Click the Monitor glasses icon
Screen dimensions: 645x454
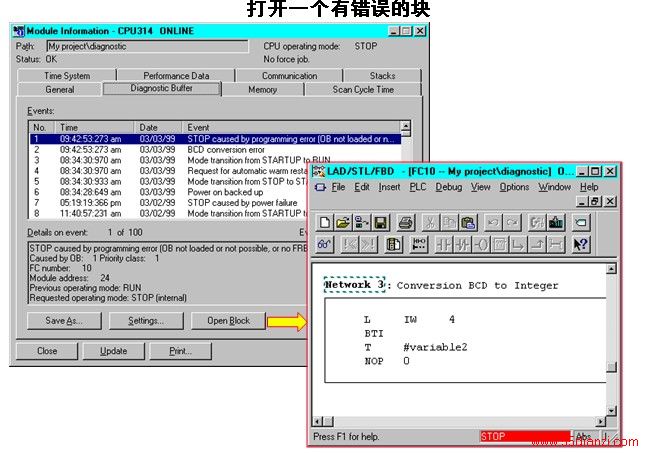pos(325,245)
